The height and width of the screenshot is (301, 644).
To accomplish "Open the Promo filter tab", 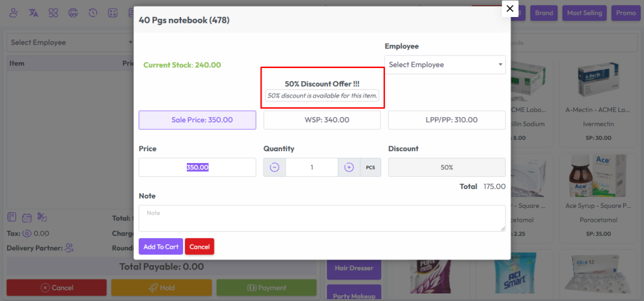I will point(626,13).
